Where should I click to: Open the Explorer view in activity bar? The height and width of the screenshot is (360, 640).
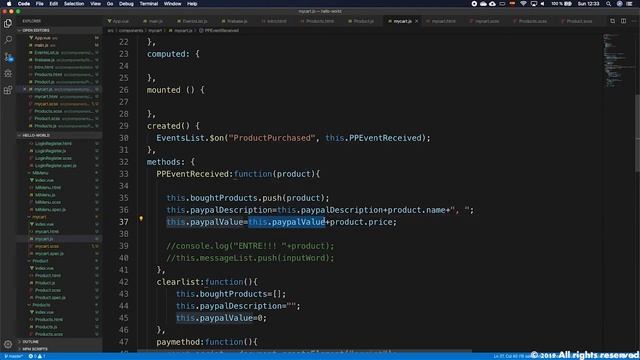coord(8,23)
